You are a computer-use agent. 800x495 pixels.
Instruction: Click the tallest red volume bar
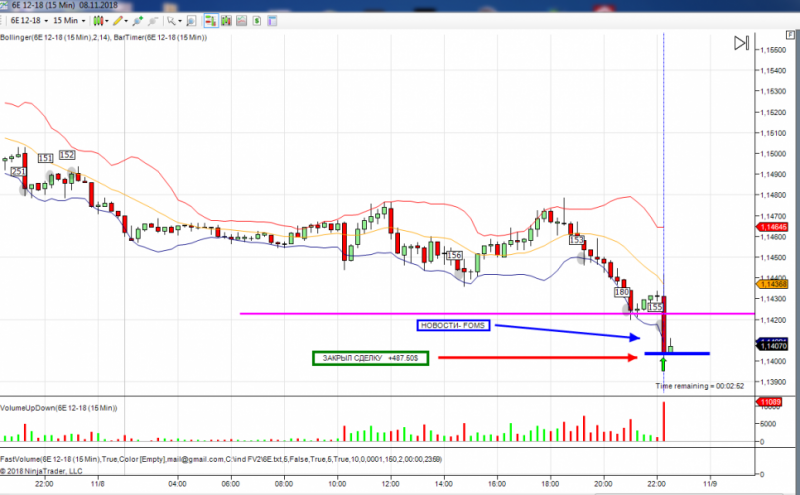[x=664, y=422]
